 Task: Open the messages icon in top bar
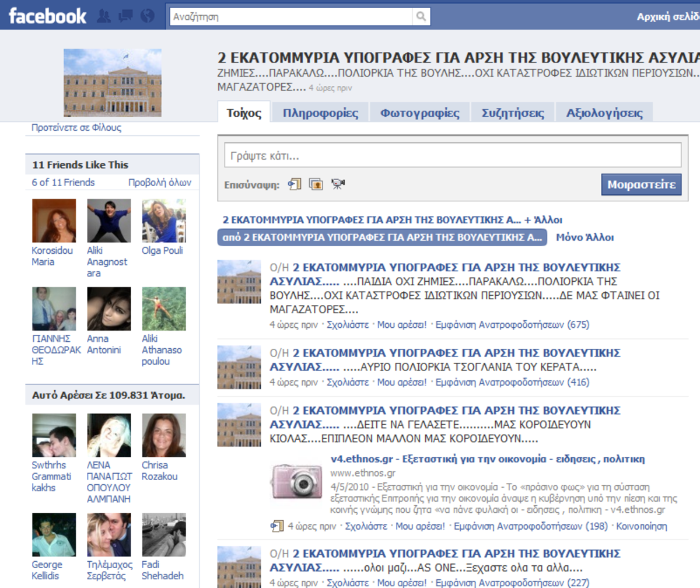coord(126,16)
